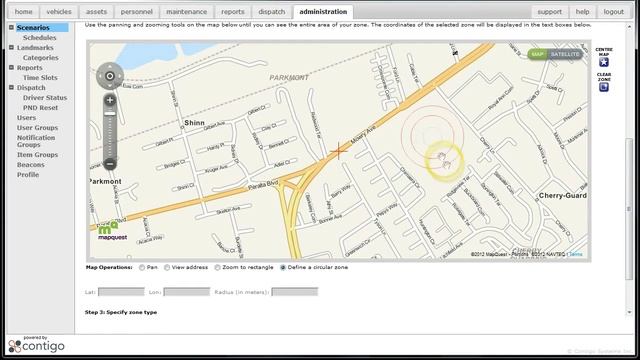Open the home tab
Viewport: 640px width, 360px height.
pos(23,12)
